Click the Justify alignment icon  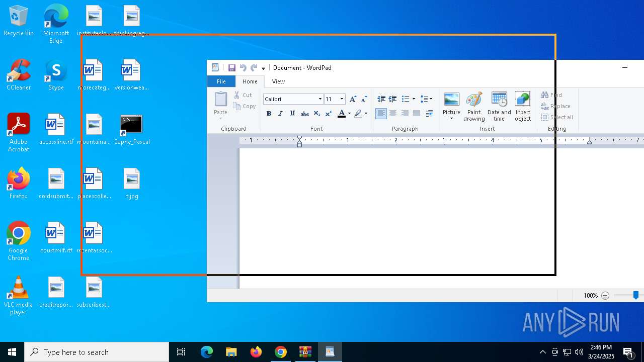pos(417,114)
